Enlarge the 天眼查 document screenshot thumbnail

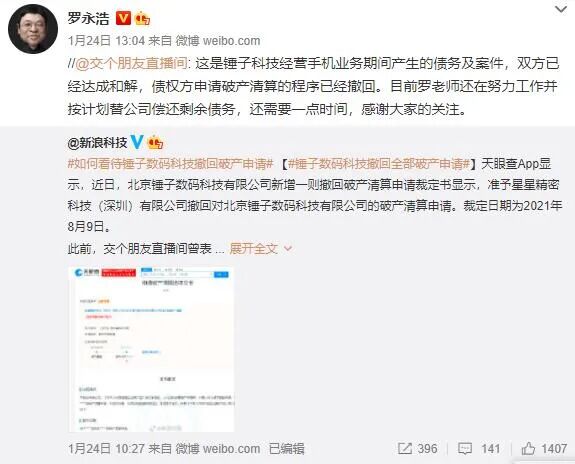(151, 349)
